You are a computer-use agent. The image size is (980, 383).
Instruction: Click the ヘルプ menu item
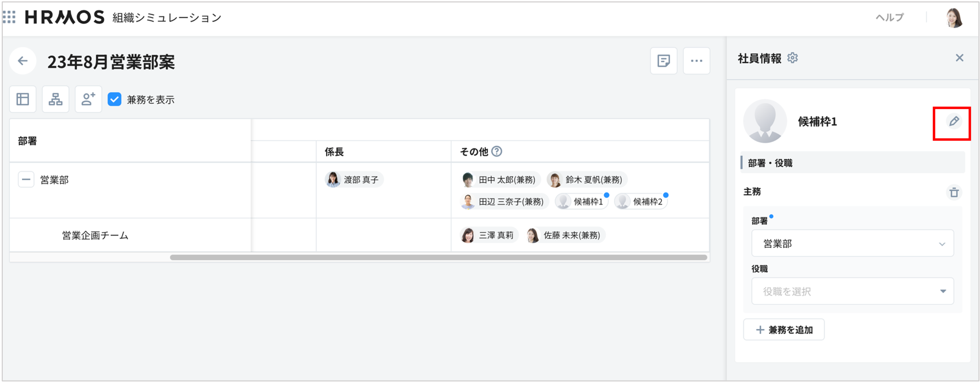click(889, 17)
